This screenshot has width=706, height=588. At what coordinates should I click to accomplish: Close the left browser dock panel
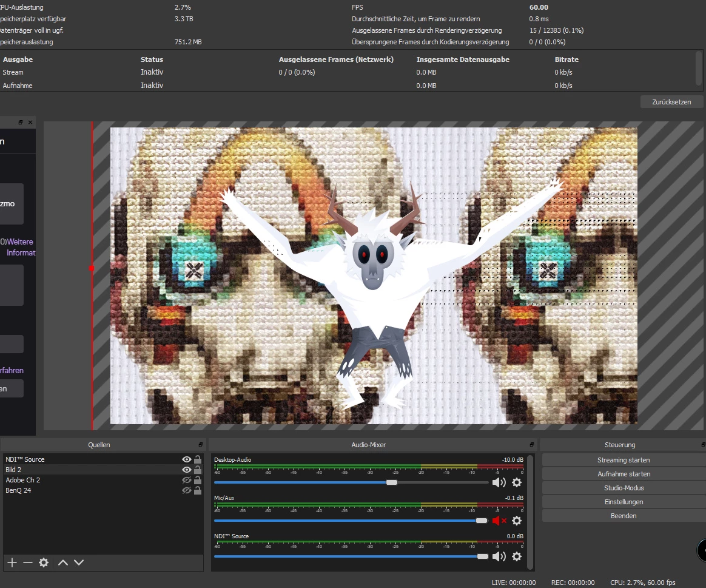click(30, 122)
